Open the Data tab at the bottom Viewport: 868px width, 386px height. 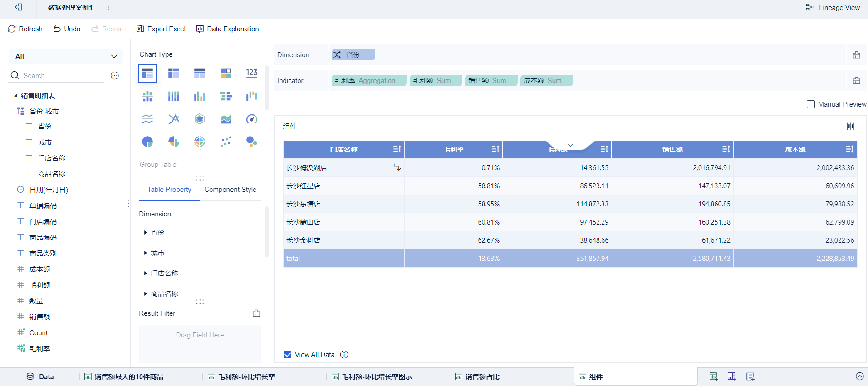tap(40, 376)
